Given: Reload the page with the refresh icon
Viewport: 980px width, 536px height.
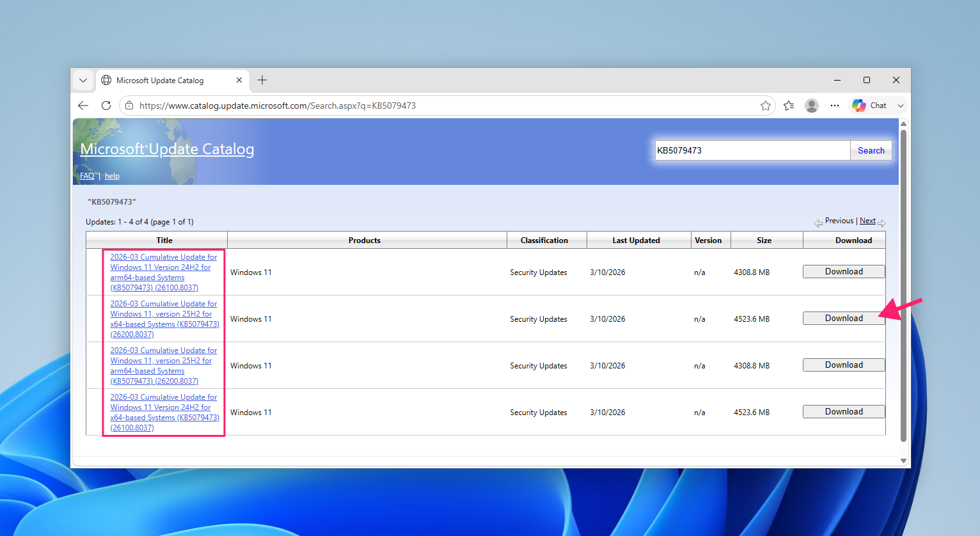Looking at the screenshot, I should pyautogui.click(x=106, y=106).
